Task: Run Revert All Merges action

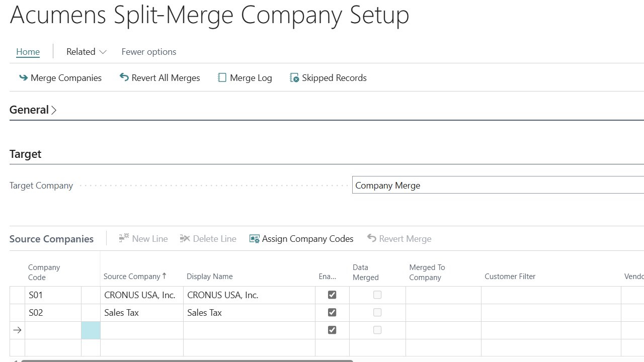Action: (159, 78)
